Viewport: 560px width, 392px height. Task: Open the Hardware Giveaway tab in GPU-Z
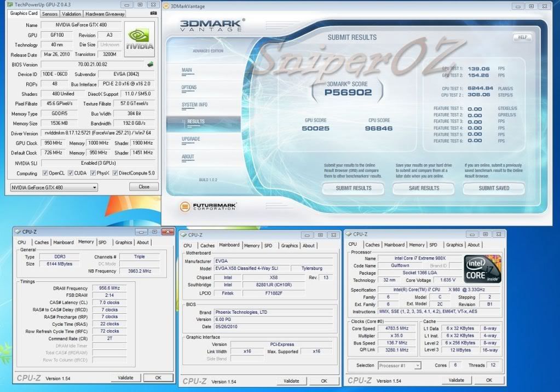pos(105,14)
